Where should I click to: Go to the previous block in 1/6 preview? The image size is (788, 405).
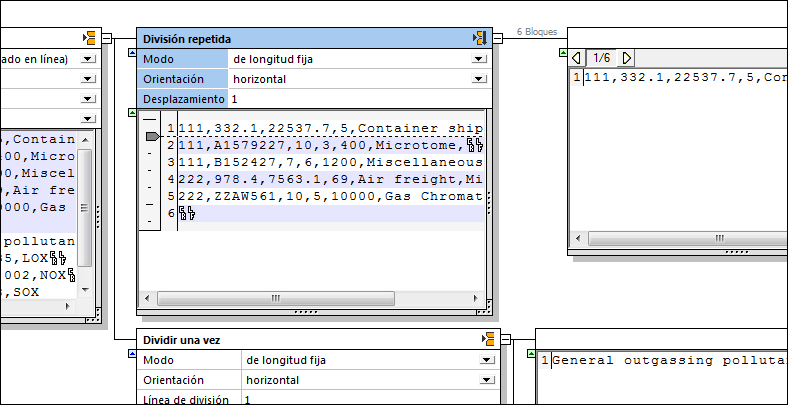click(576, 58)
